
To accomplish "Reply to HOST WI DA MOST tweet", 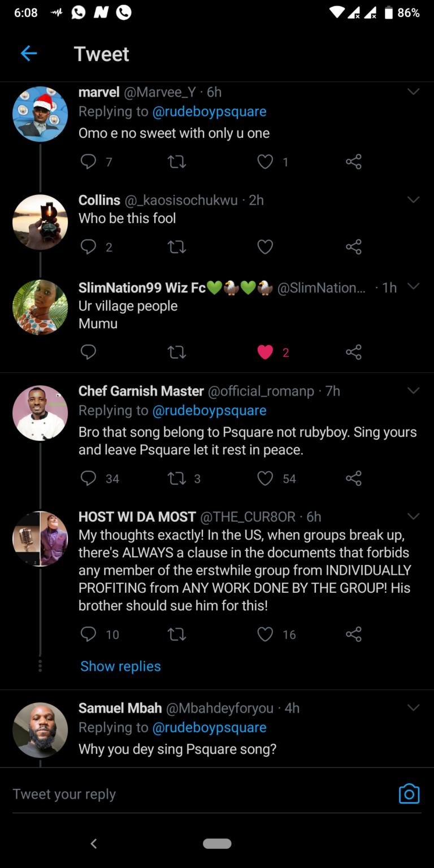I will pos(89,634).
